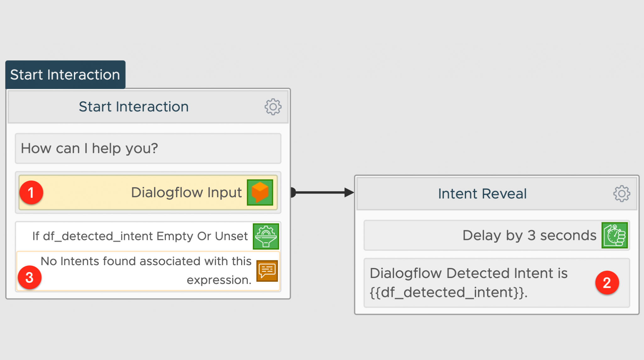This screenshot has width=644, height=360.
Task: Select the Start Interaction title tab
Action: [x=65, y=74]
